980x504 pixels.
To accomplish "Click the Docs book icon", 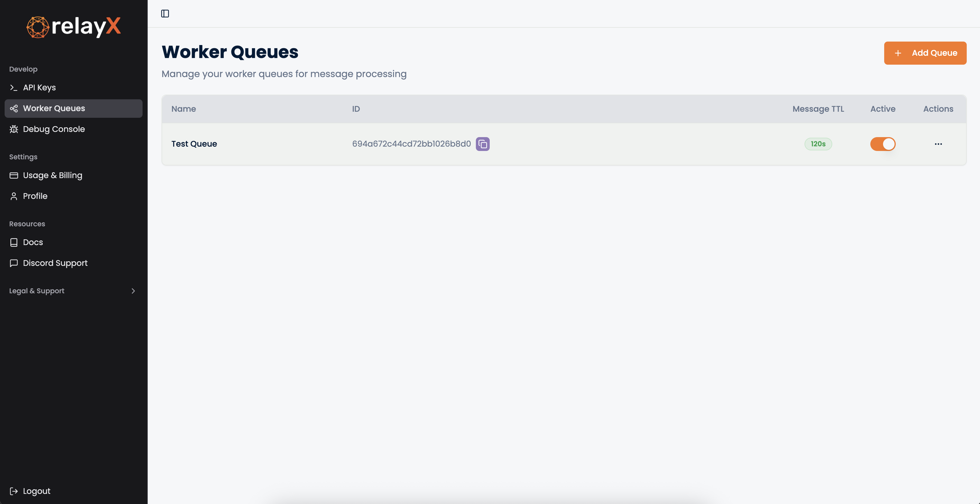I will tap(14, 242).
